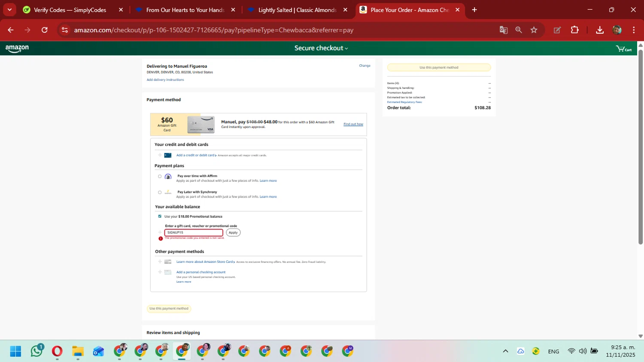Select Pay over time with Affirm
This screenshot has width=644, height=362.
pyautogui.click(x=160, y=176)
